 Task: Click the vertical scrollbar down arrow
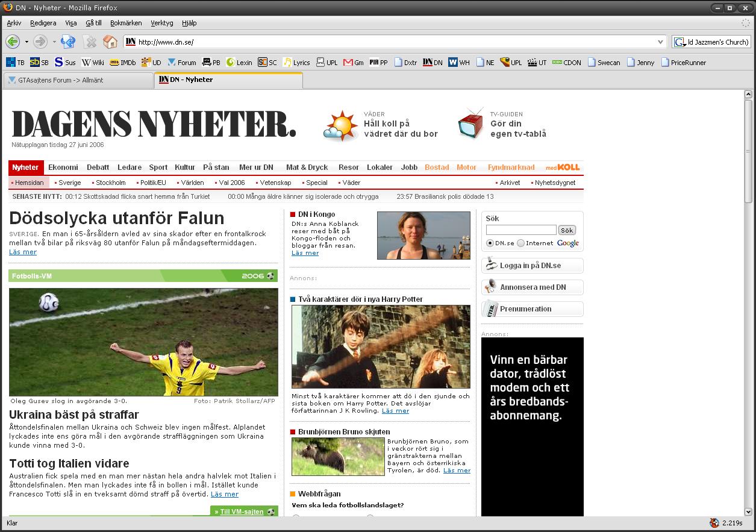(x=748, y=512)
